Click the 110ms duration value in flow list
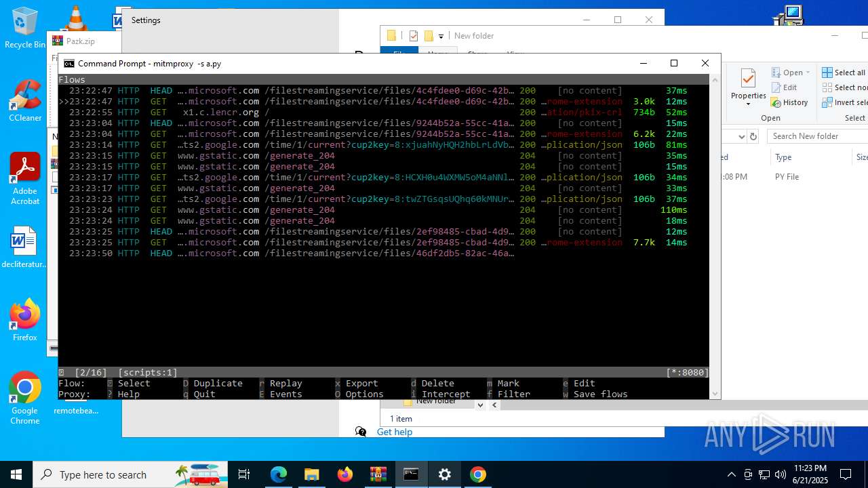 click(x=674, y=210)
